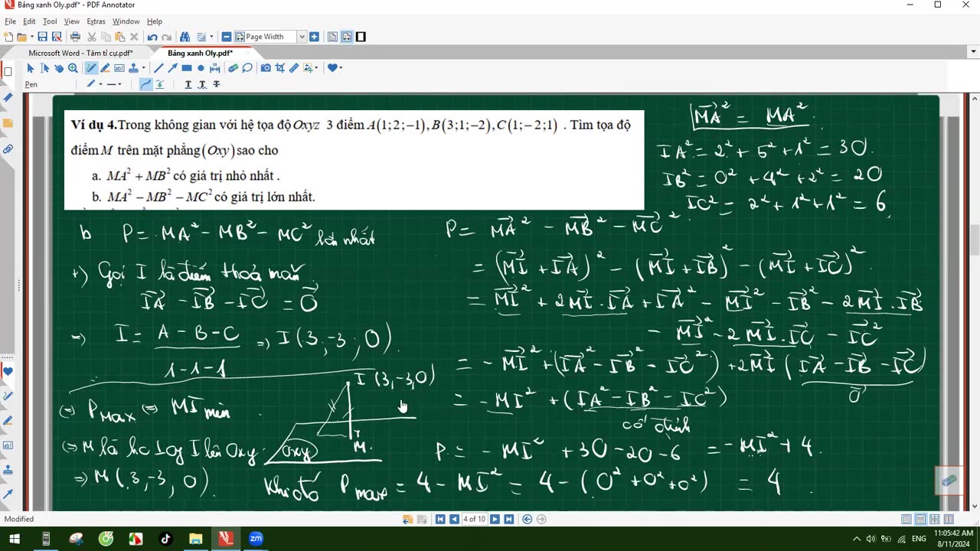This screenshot has width=980, height=551.
Task: Go to the first page
Action: (x=440, y=519)
